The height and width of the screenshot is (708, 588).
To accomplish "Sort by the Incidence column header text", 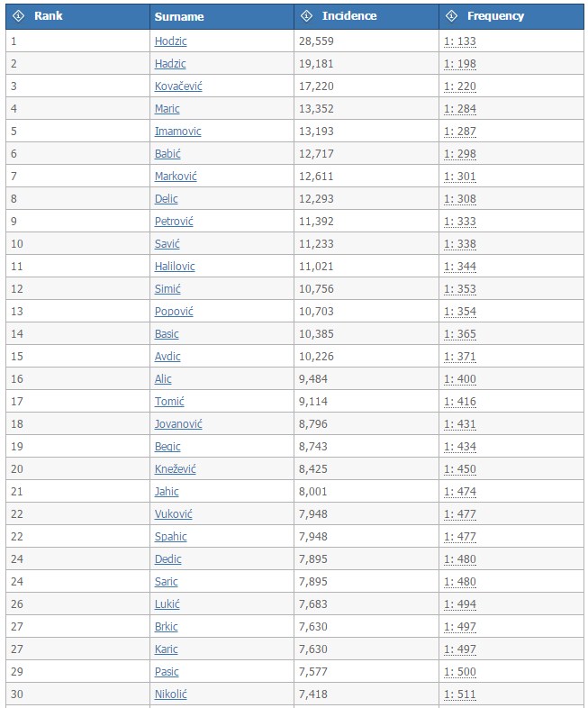I will [349, 16].
